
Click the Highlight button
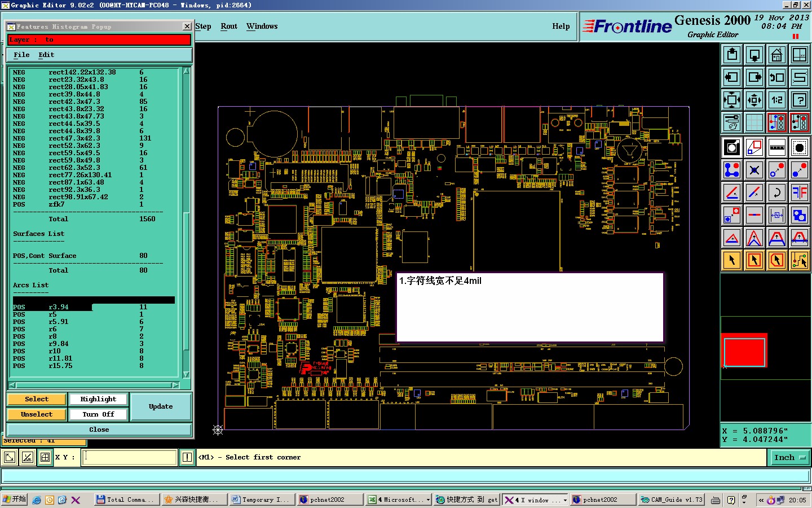point(98,399)
